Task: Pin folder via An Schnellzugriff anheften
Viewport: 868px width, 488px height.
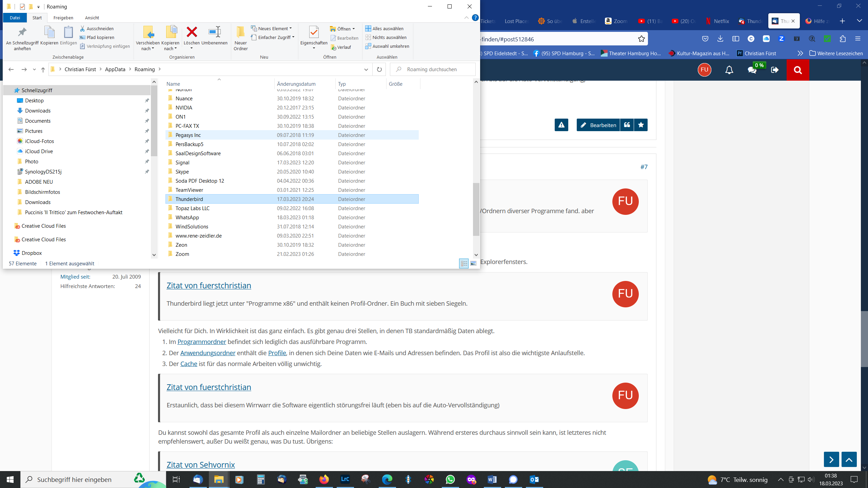Action: (x=22, y=33)
